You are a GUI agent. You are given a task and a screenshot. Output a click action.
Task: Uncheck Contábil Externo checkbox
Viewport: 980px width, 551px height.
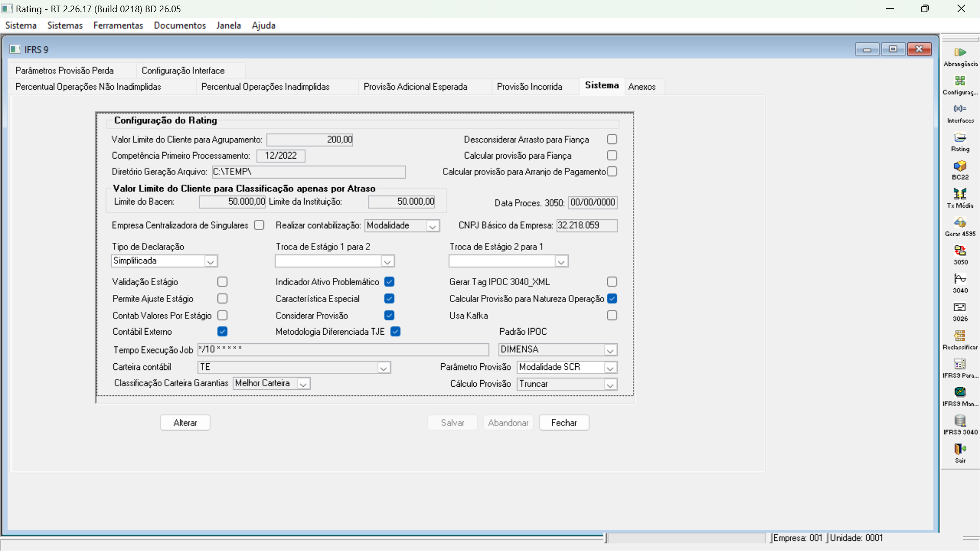point(222,332)
